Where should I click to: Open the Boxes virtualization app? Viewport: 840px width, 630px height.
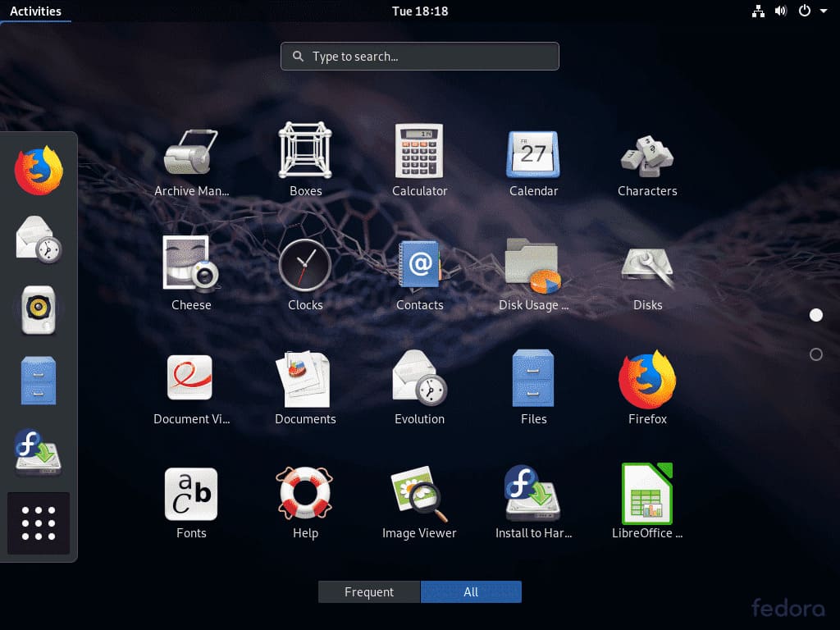point(305,152)
